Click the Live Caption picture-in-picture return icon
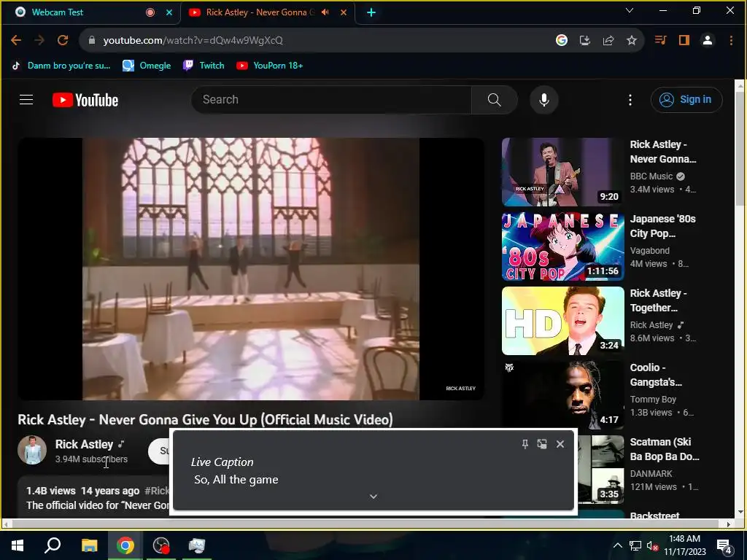Screen dimensions: 747x560 542,444
